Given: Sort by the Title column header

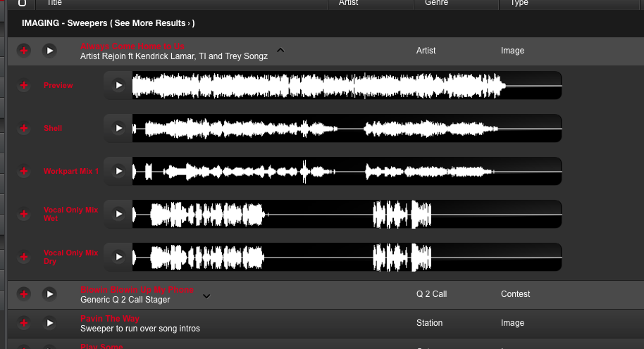Looking at the screenshot, I should pyautogui.click(x=54, y=3).
